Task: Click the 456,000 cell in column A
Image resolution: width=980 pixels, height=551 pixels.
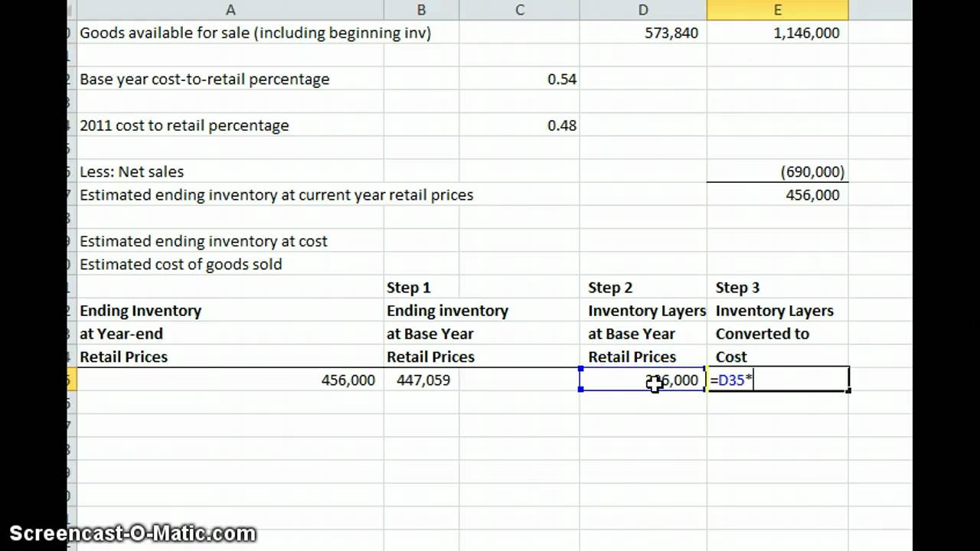Action: point(230,380)
